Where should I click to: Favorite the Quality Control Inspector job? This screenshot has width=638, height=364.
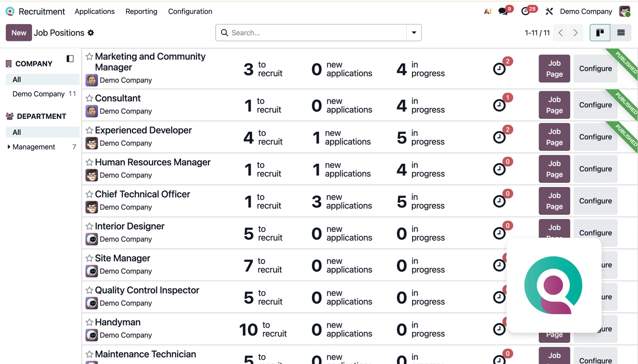89,290
